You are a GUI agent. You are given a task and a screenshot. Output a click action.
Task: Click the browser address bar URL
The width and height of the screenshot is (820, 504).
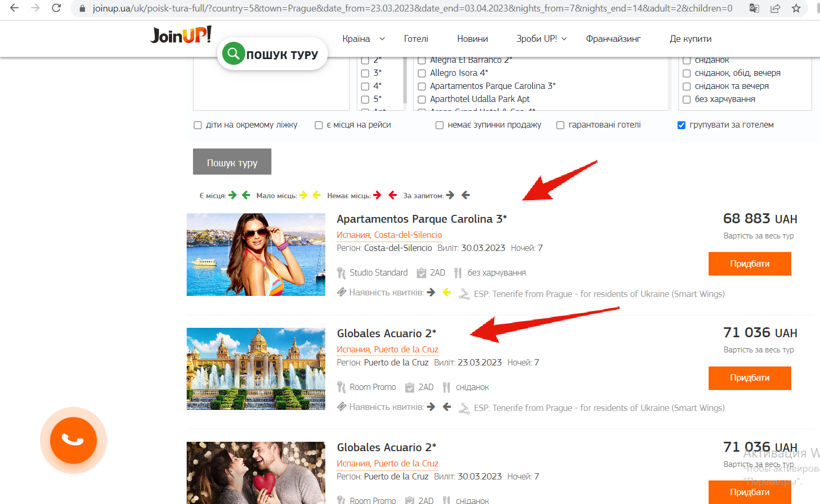pos(412,8)
